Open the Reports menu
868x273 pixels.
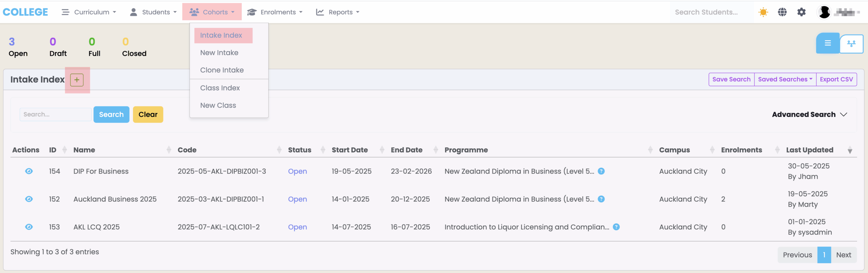(x=337, y=12)
